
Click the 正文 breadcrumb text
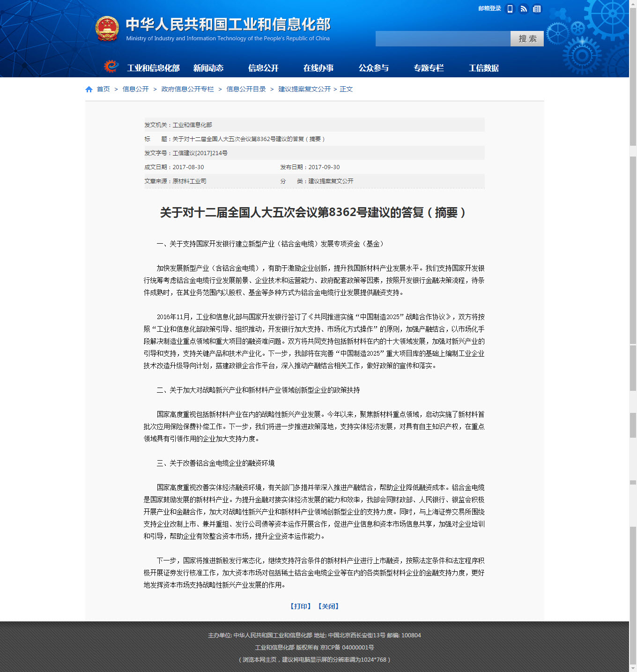(346, 89)
